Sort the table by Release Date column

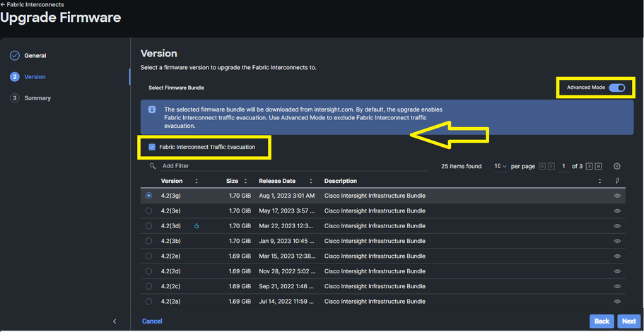pyautogui.click(x=311, y=181)
